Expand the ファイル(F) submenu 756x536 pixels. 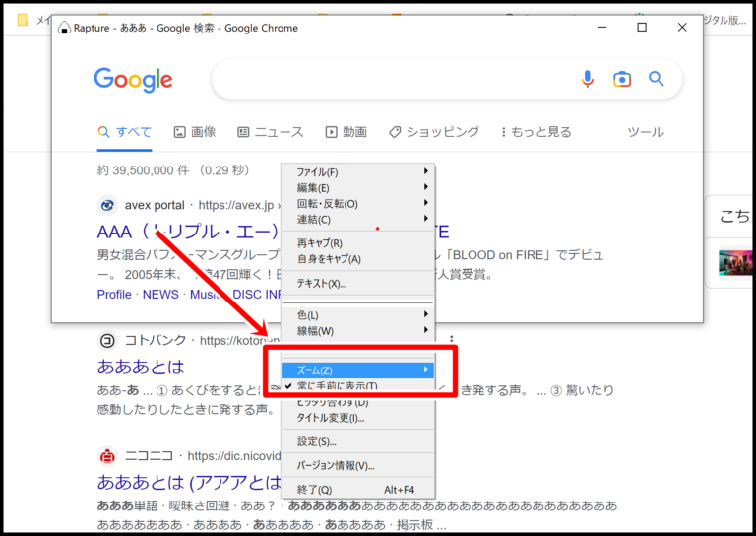(357, 172)
